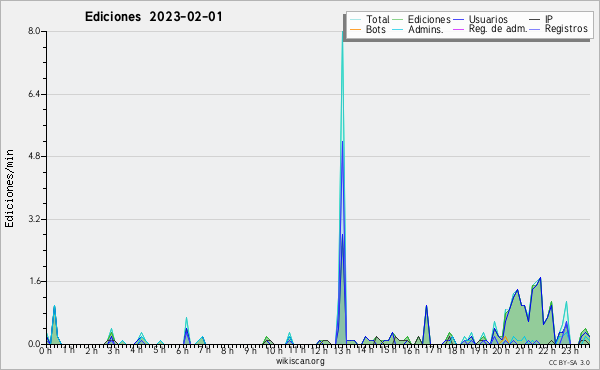600x370 pixels.
Task: Click the y-axis value 1.6
Action: point(34,281)
